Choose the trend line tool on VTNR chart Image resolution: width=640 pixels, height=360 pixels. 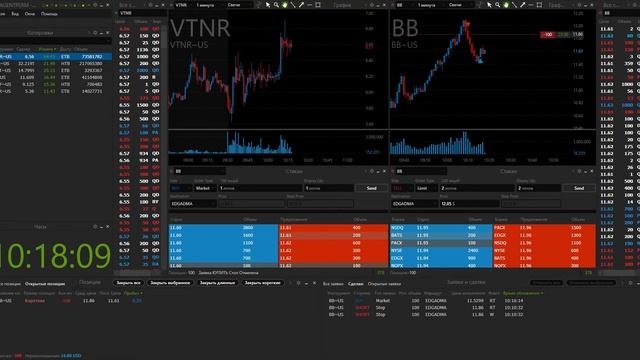coord(293,5)
